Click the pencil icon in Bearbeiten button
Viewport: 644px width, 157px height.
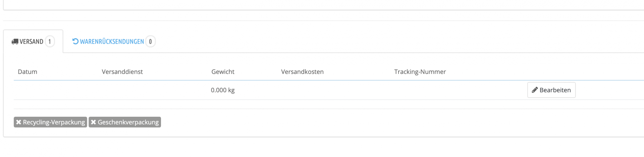click(535, 90)
